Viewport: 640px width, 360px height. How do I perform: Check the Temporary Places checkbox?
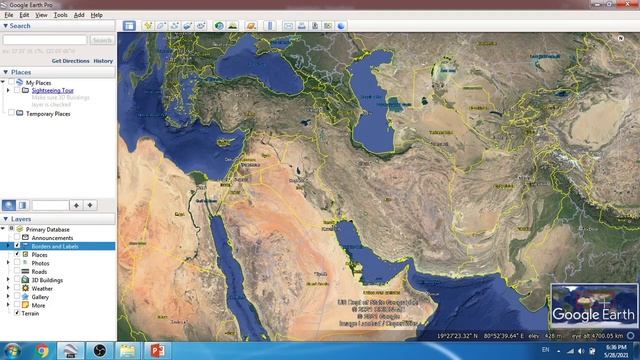pyautogui.click(x=11, y=113)
